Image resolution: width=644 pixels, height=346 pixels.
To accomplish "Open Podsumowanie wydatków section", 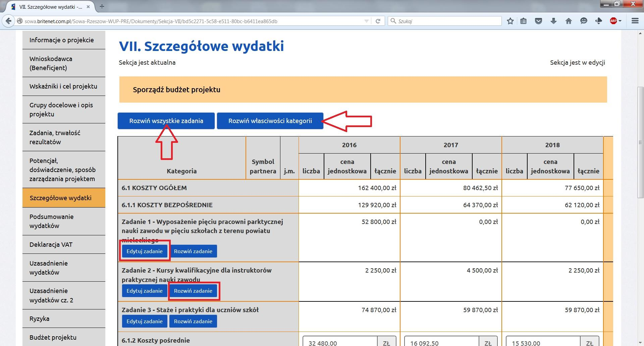I will pyautogui.click(x=64, y=221).
